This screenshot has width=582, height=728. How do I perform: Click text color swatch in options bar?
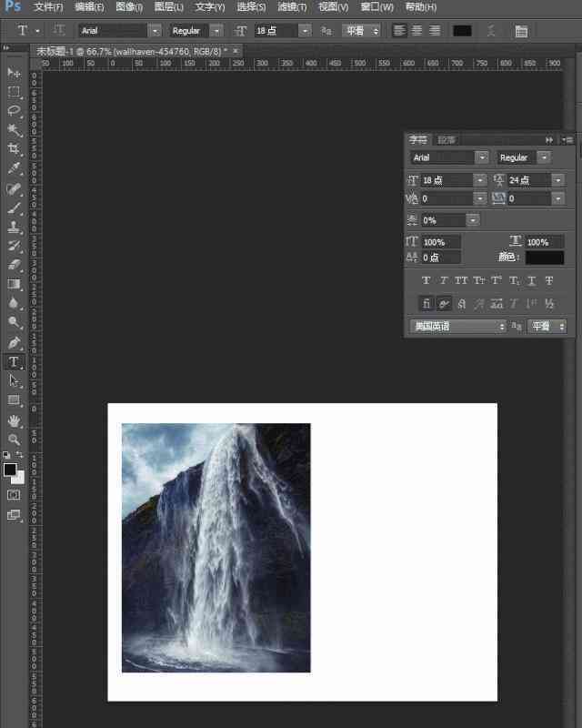click(x=462, y=31)
